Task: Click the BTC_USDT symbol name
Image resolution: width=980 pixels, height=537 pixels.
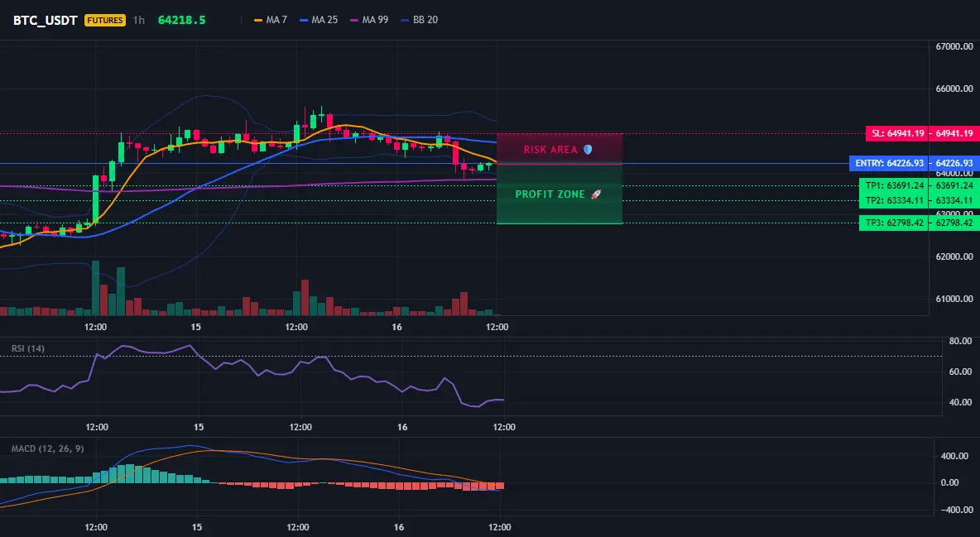Action: tap(45, 20)
